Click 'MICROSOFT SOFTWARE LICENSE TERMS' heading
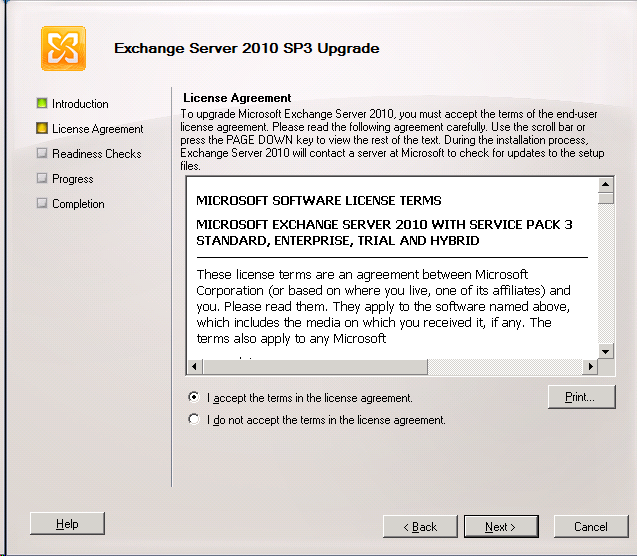Image resolution: width=637 pixels, height=556 pixels. click(x=318, y=201)
